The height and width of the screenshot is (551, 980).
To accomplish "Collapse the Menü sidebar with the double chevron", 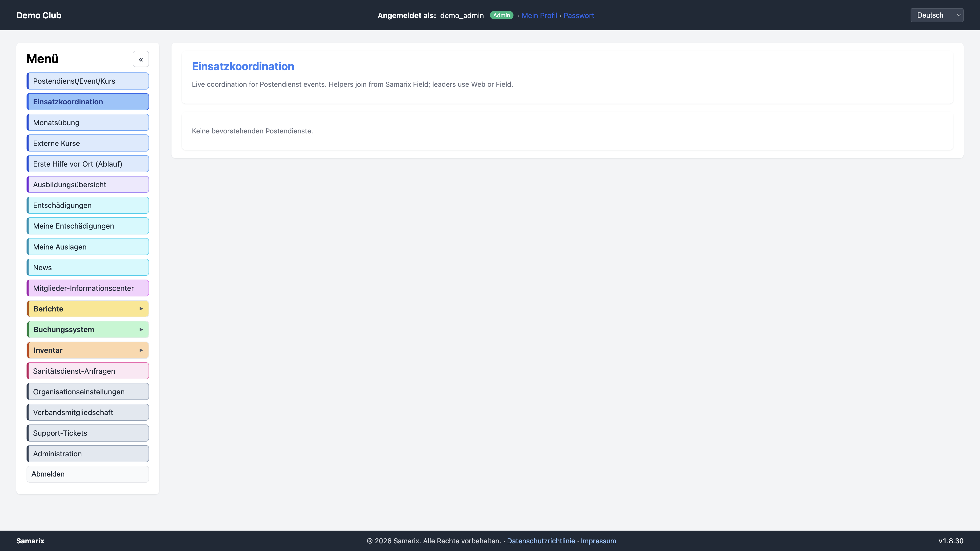I will 141,59.
